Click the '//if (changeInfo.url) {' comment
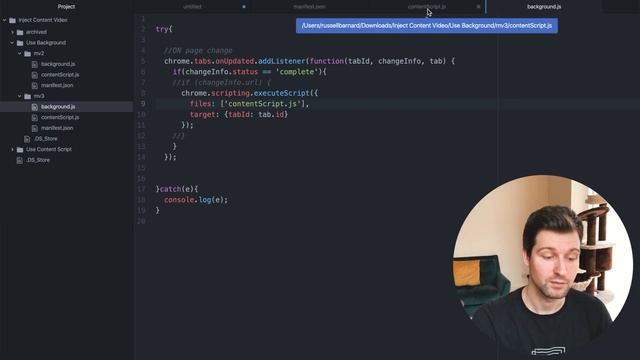The height and width of the screenshot is (360, 640). click(222, 82)
